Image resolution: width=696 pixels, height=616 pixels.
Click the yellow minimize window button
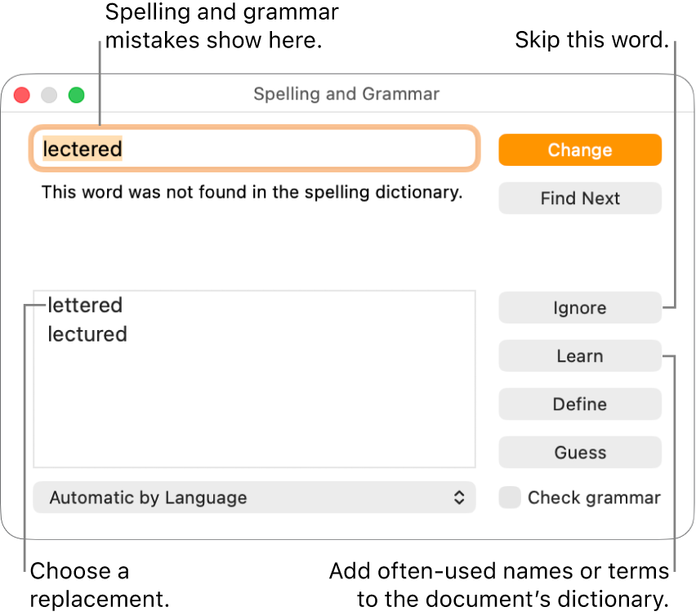pyautogui.click(x=49, y=95)
